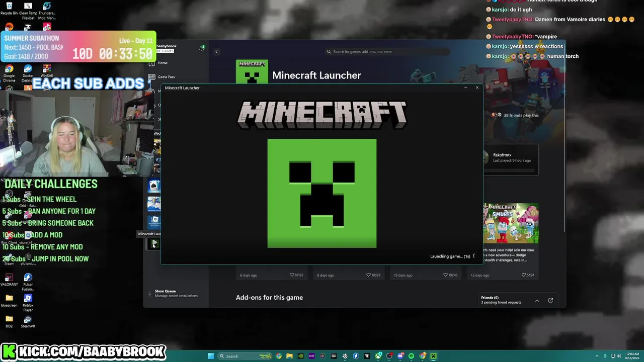Click the 38 friends play this text
Viewport: 644px width, 362px height.
click(521, 115)
